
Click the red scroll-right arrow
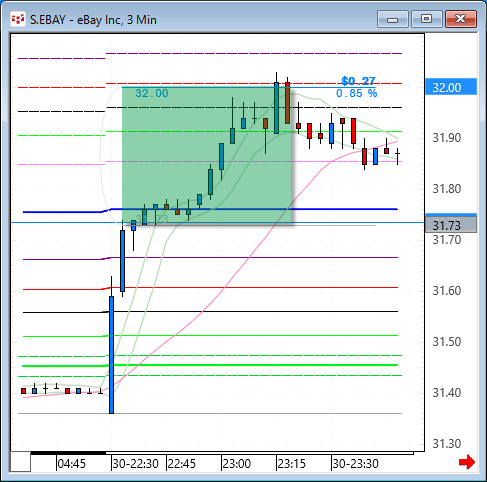click(467, 462)
